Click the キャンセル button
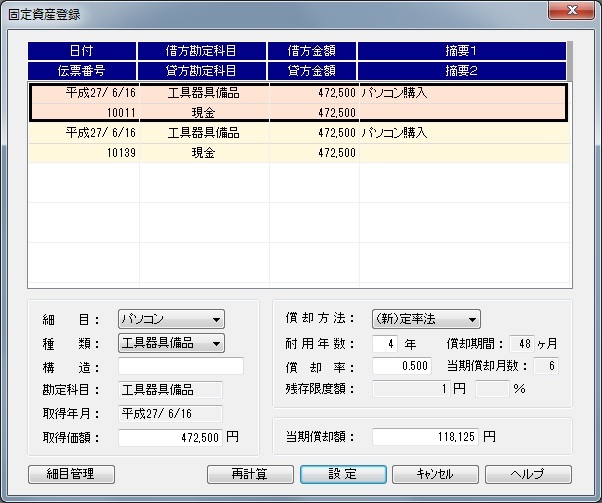The image size is (602, 503). pos(435,474)
